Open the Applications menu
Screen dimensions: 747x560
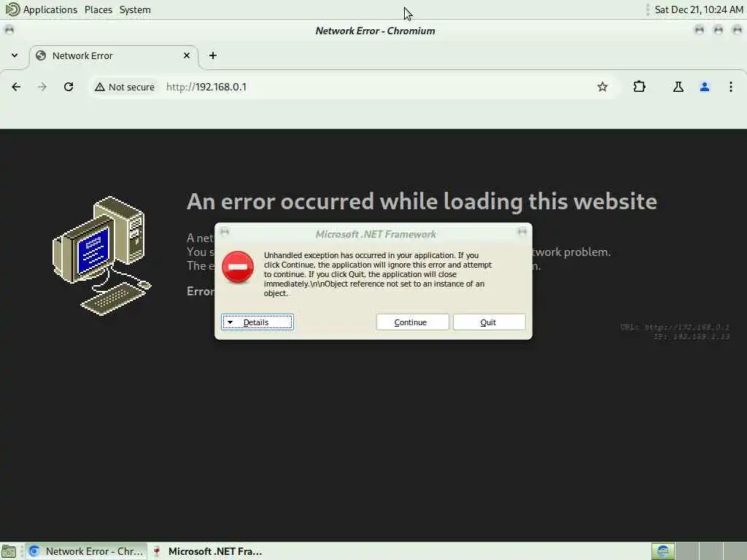[42, 9]
